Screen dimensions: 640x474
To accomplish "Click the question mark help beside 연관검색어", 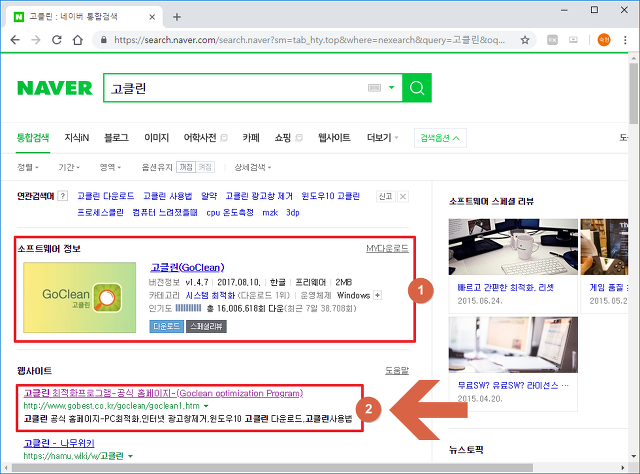I will point(62,196).
